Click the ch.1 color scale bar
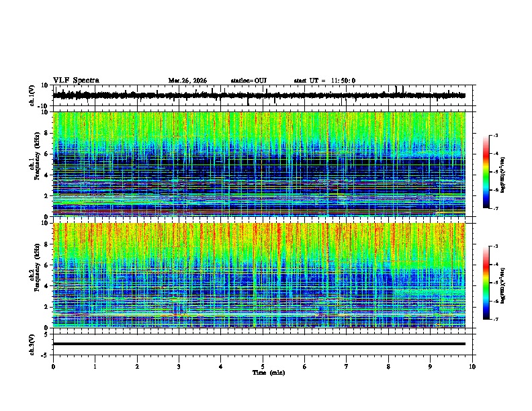Viewport: 532px width, 411px height. point(486,172)
